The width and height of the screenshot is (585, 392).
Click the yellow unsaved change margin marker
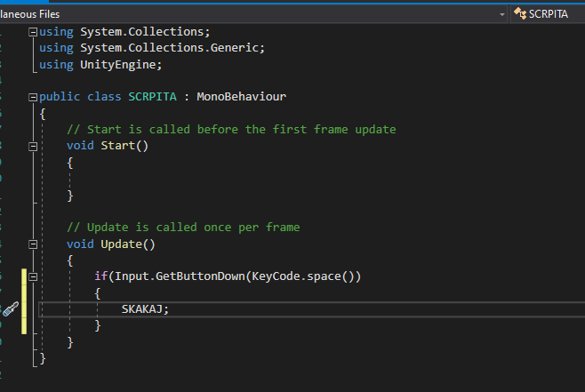25,292
